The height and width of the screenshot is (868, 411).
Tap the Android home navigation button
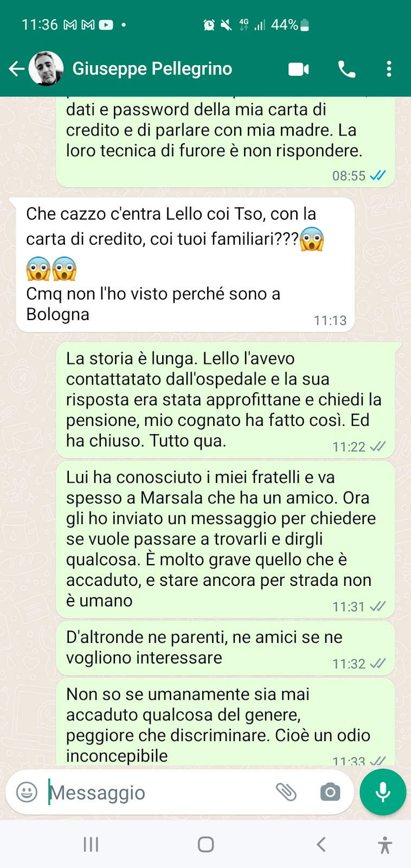click(x=206, y=844)
